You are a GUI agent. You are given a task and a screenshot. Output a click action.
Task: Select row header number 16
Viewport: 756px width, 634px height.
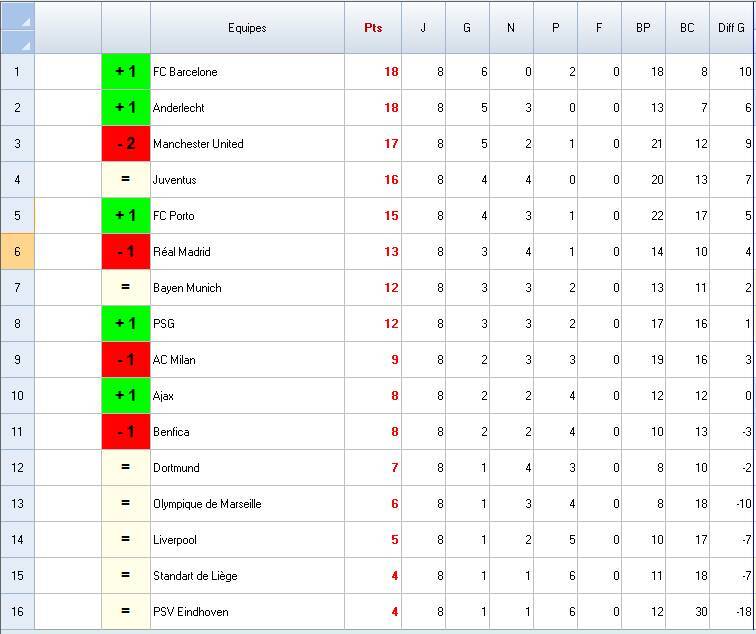17,612
